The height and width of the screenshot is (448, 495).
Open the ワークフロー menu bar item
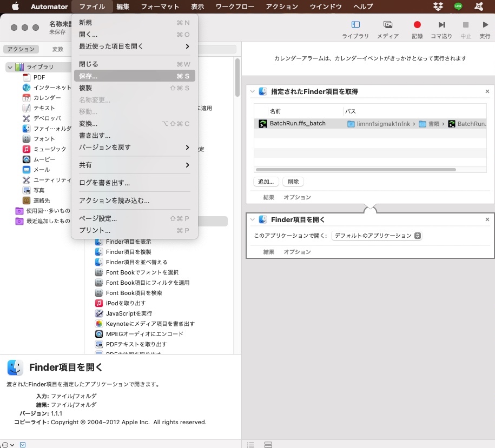[235, 6]
